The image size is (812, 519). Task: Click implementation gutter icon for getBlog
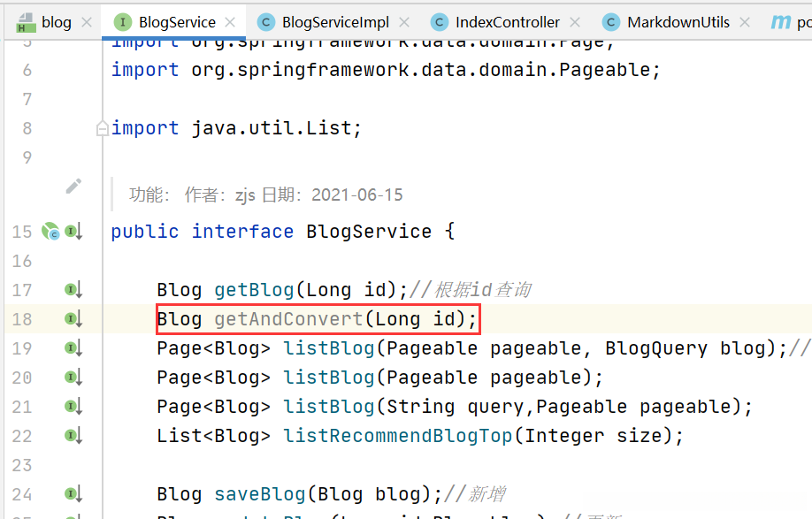[x=73, y=290]
